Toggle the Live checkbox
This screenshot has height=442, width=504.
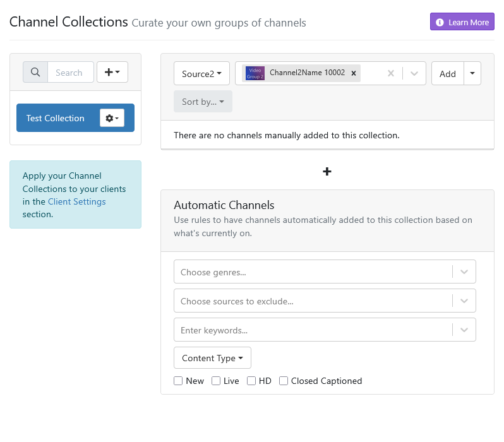216,381
